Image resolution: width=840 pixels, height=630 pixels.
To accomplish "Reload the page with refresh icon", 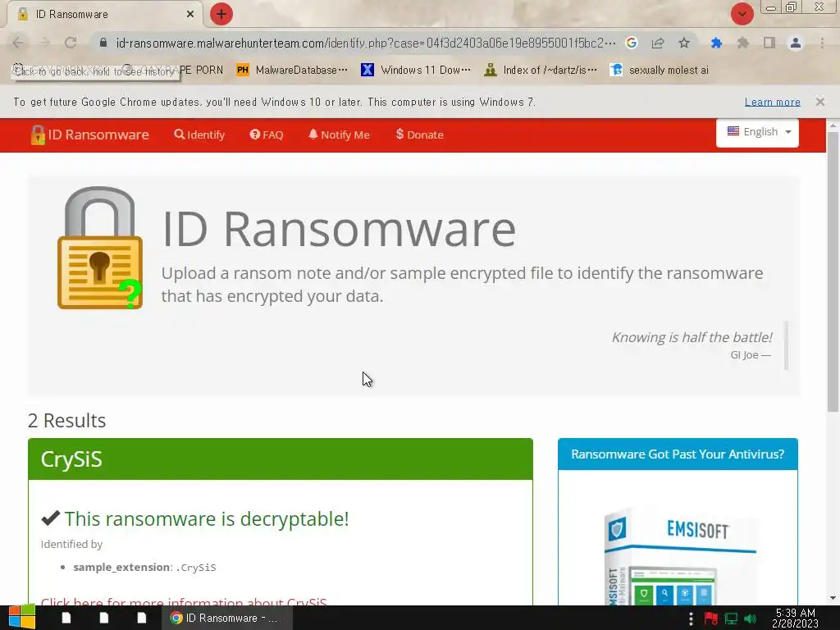I will 71,43.
